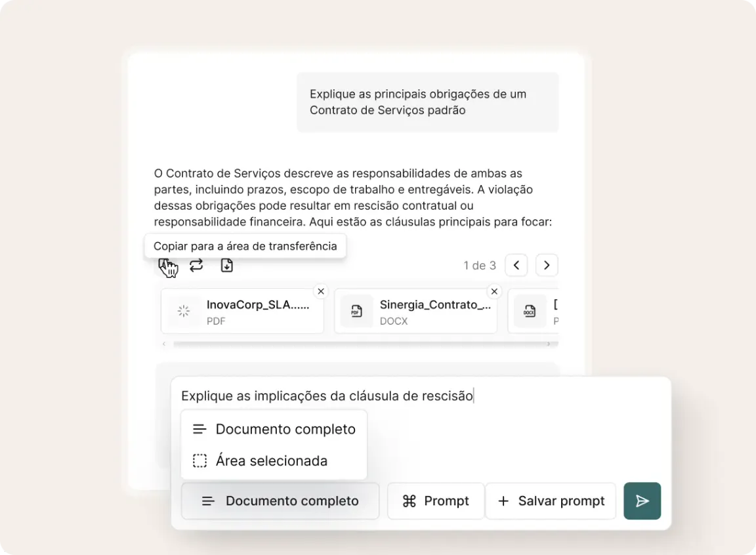This screenshot has height=555, width=756.
Task: Expand the Documento completo scope dropdown
Action: [280, 501]
